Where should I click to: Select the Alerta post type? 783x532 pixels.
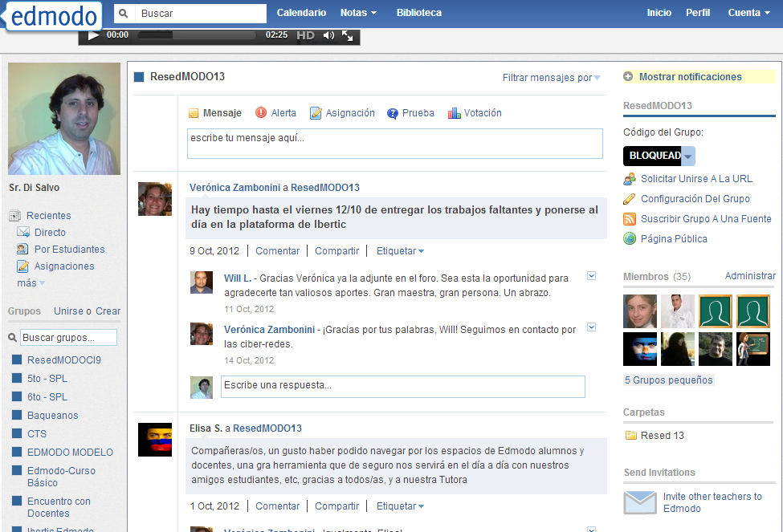(x=275, y=113)
